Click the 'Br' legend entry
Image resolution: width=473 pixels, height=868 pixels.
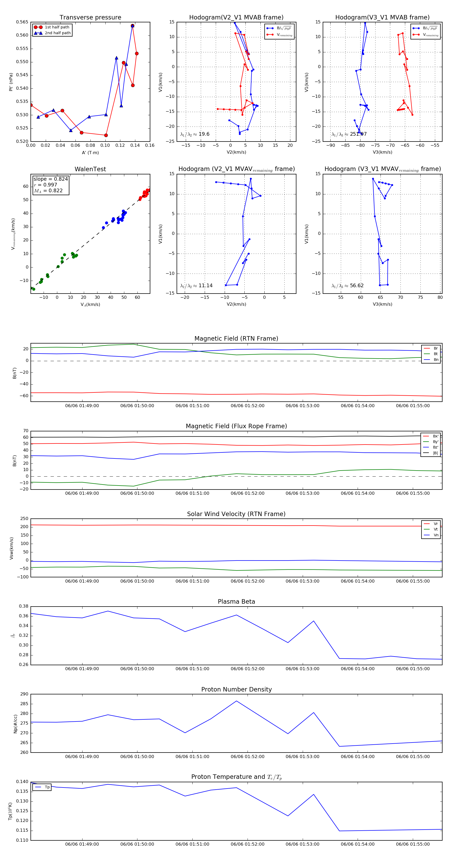pyautogui.click(x=431, y=349)
